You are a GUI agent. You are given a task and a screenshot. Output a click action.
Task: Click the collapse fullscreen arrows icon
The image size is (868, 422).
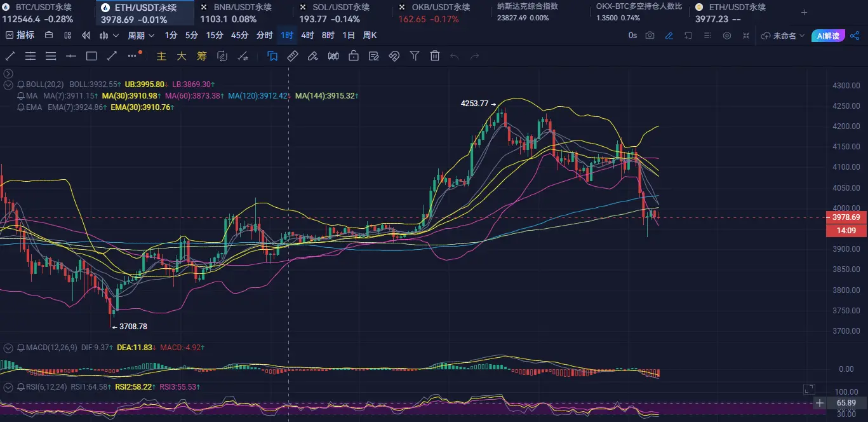(x=747, y=36)
